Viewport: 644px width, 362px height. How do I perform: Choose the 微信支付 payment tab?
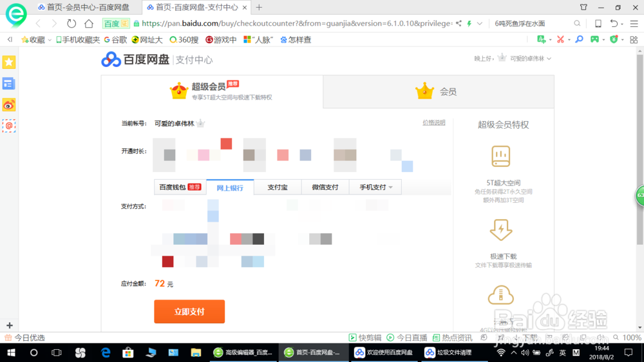click(325, 187)
